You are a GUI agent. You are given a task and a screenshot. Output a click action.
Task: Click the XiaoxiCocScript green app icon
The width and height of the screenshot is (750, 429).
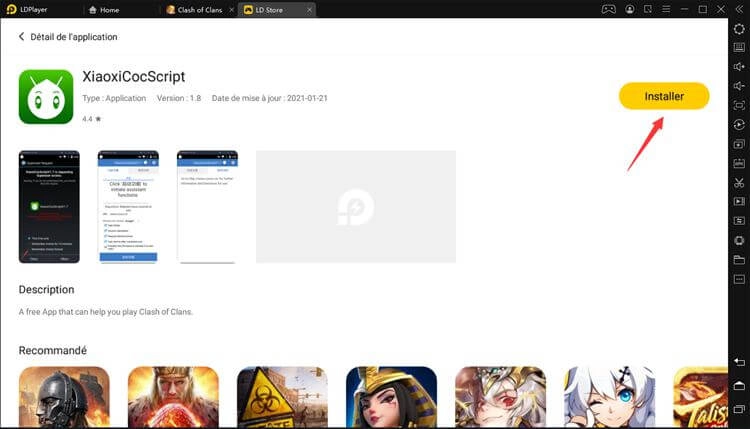[46, 96]
